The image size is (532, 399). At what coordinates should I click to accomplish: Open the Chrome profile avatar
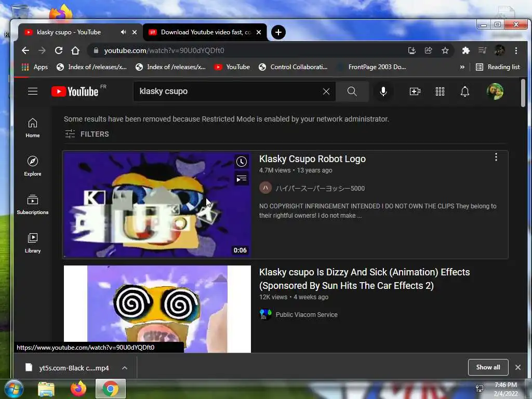click(499, 50)
